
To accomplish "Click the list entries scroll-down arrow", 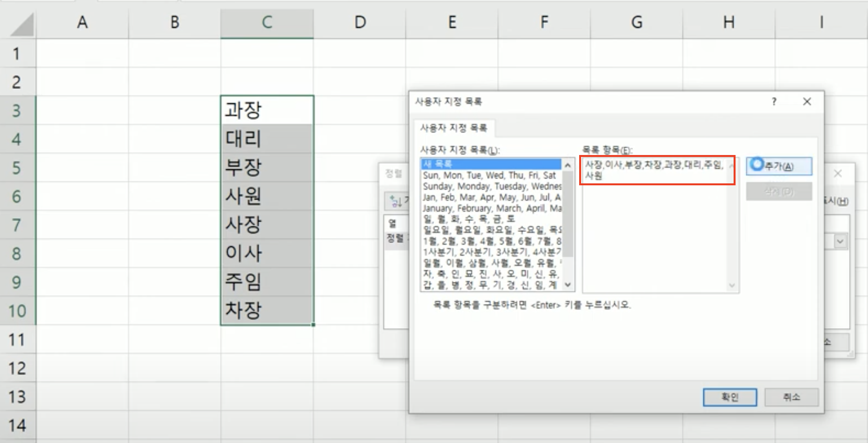I will coord(732,285).
